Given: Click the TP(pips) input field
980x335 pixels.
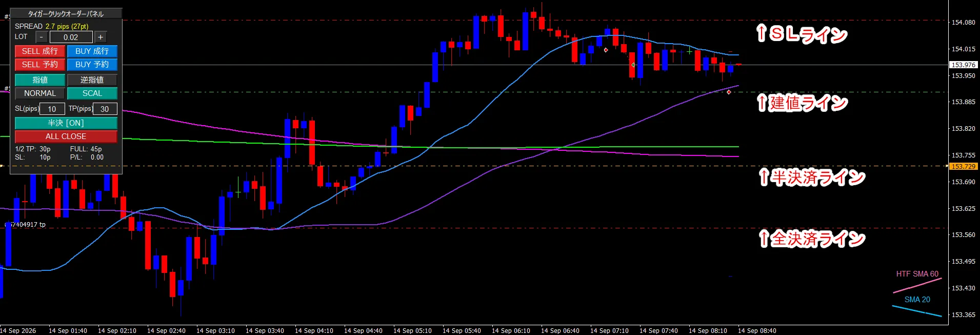Looking at the screenshot, I should 105,109.
